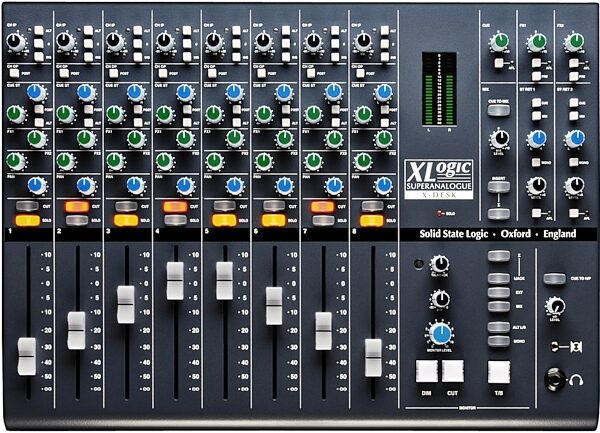
Task: Click the channel 1 CH IP black gain knob
Action: 16,42
